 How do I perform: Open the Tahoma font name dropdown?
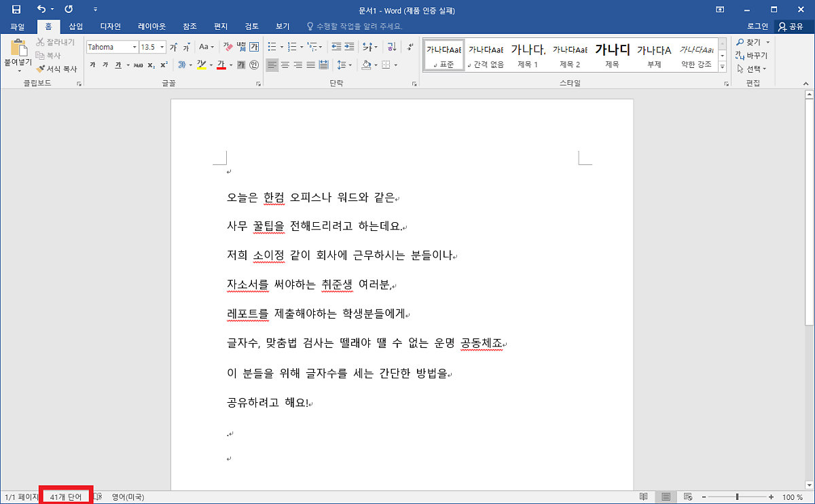[134, 48]
